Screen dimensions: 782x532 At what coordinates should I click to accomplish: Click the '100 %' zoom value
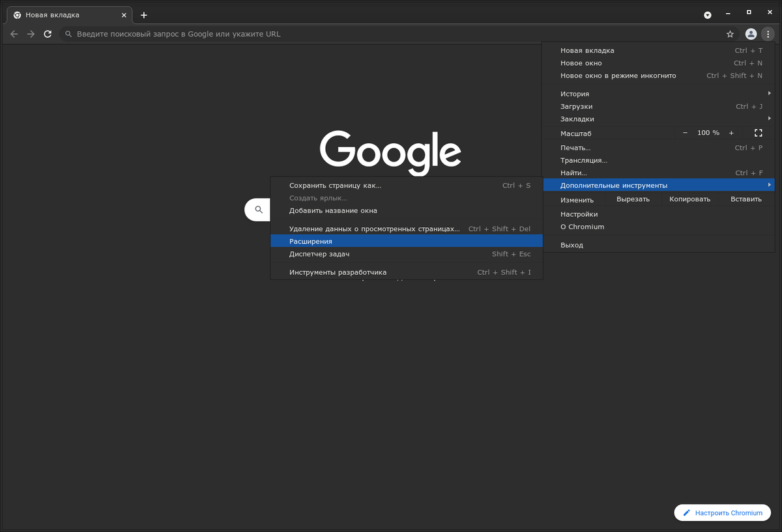pos(708,133)
